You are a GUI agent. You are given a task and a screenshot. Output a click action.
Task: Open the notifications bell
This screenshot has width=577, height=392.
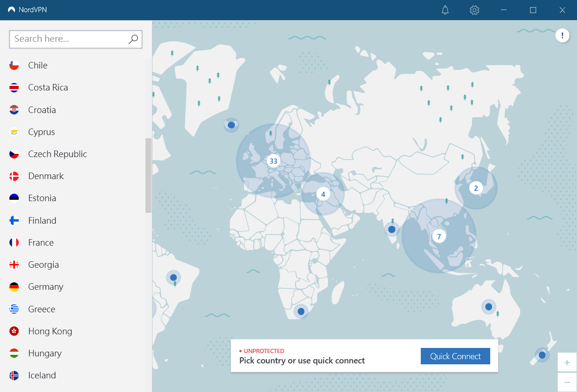pos(445,10)
